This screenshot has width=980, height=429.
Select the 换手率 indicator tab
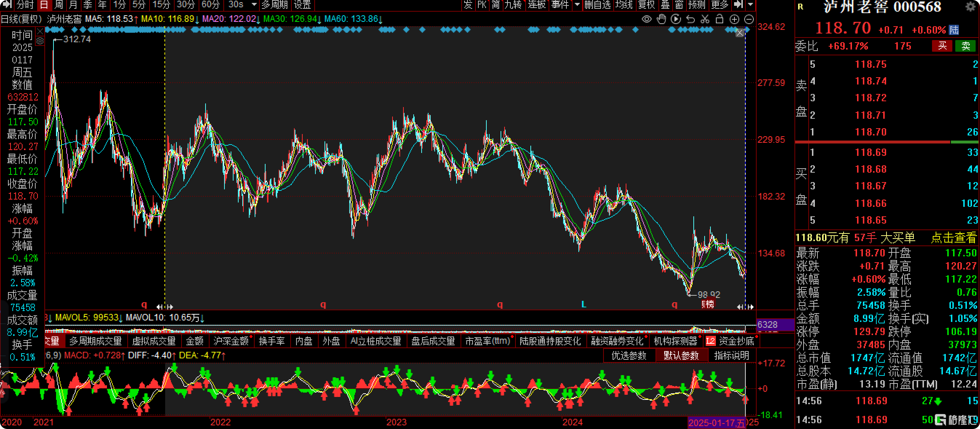click(272, 341)
